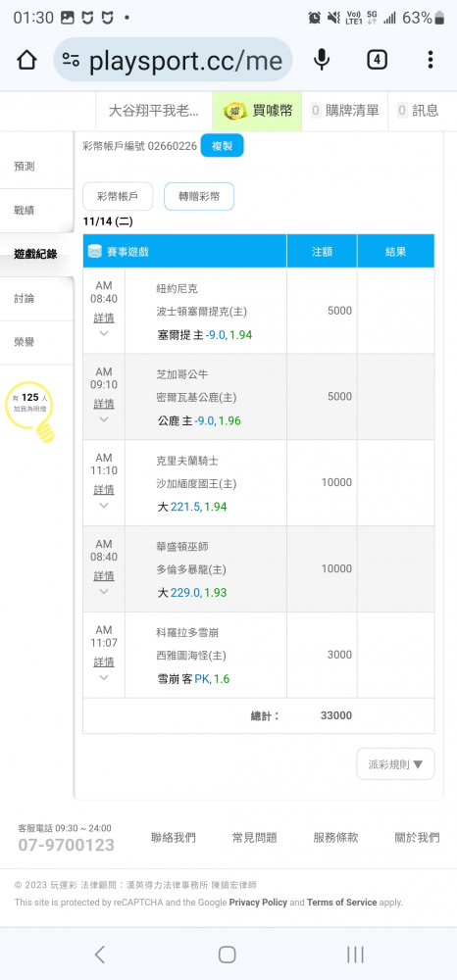
Task: Select the 轉贈彩幣 button
Action: [x=199, y=196]
